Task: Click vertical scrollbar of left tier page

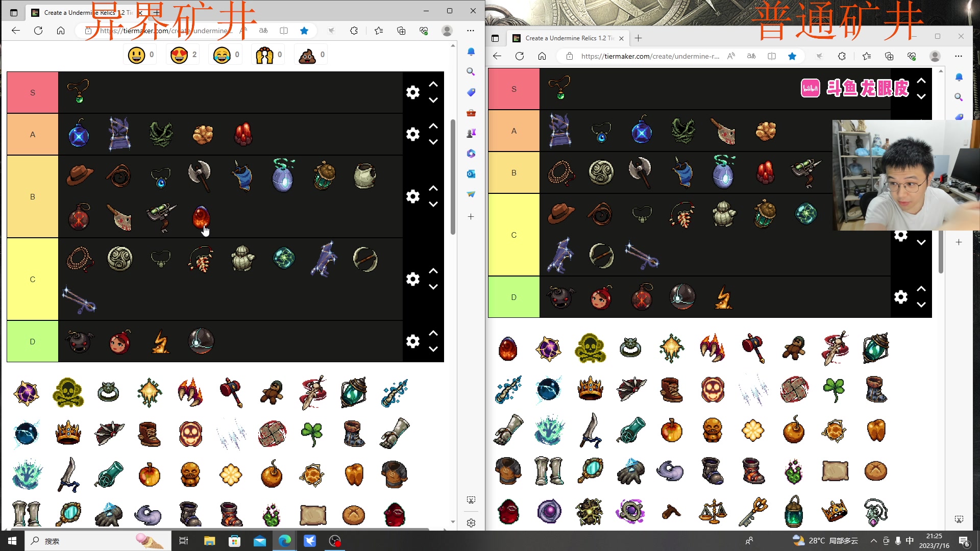Action: pos(453,177)
